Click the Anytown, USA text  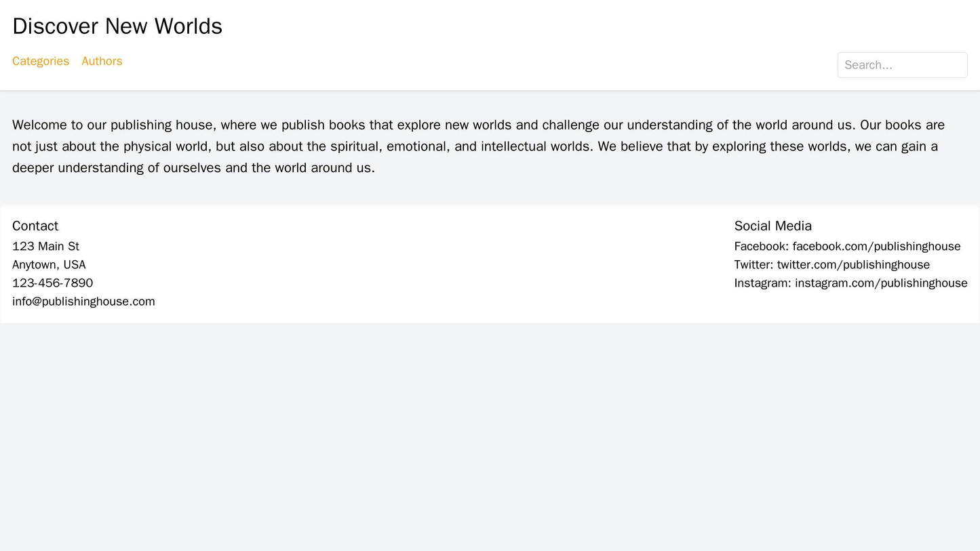pos(49,264)
